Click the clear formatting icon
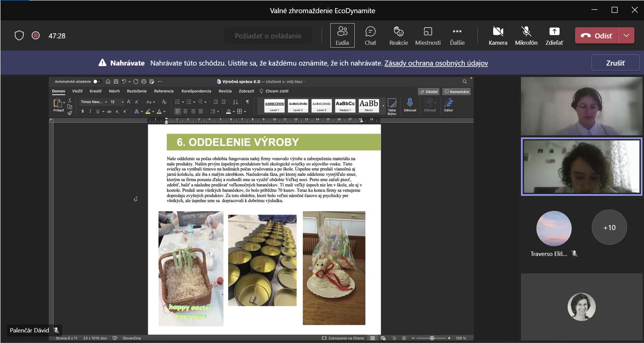 [164, 102]
